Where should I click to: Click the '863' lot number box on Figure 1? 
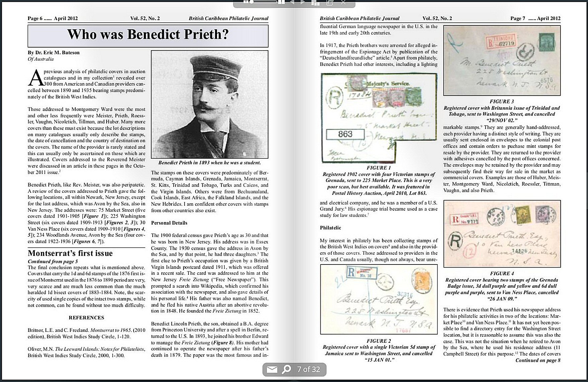345,134
